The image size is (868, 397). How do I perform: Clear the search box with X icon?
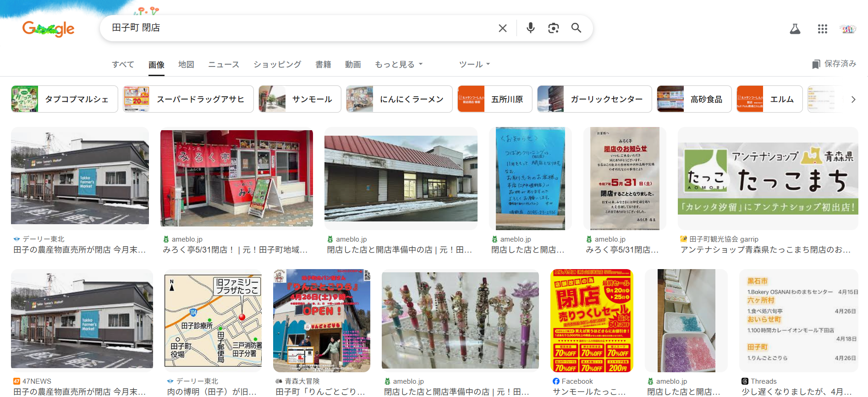tap(502, 28)
